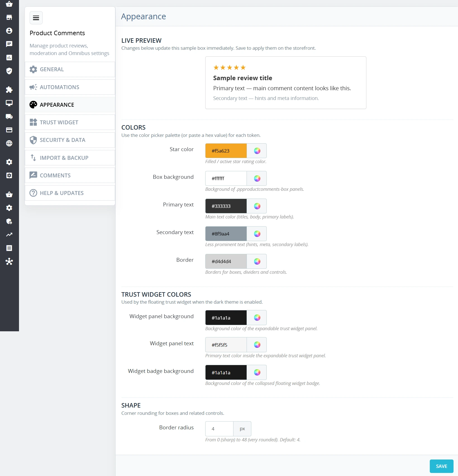Go to SECURITY & DATA tab
This screenshot has height=476, width=458.
(x=70, y=140)
